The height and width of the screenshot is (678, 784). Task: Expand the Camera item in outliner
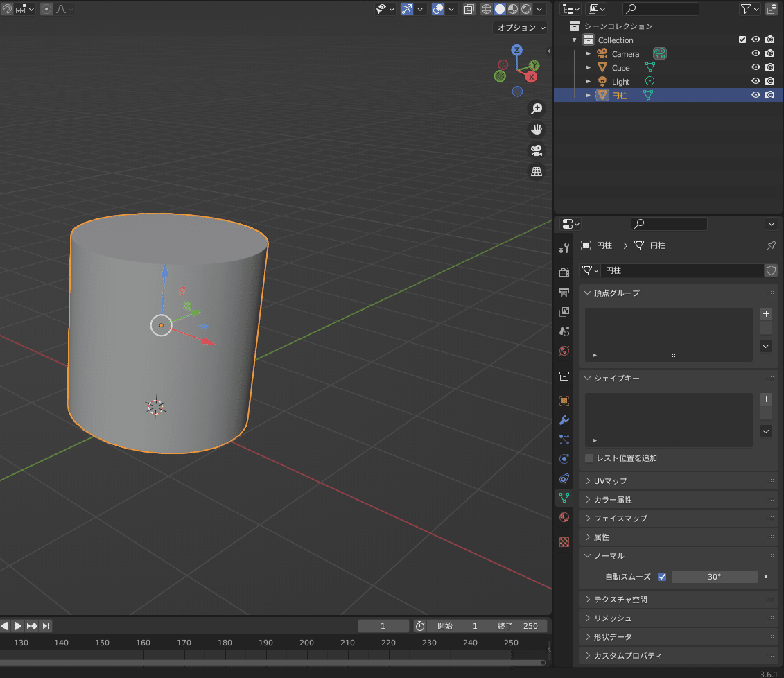[589, 54]
